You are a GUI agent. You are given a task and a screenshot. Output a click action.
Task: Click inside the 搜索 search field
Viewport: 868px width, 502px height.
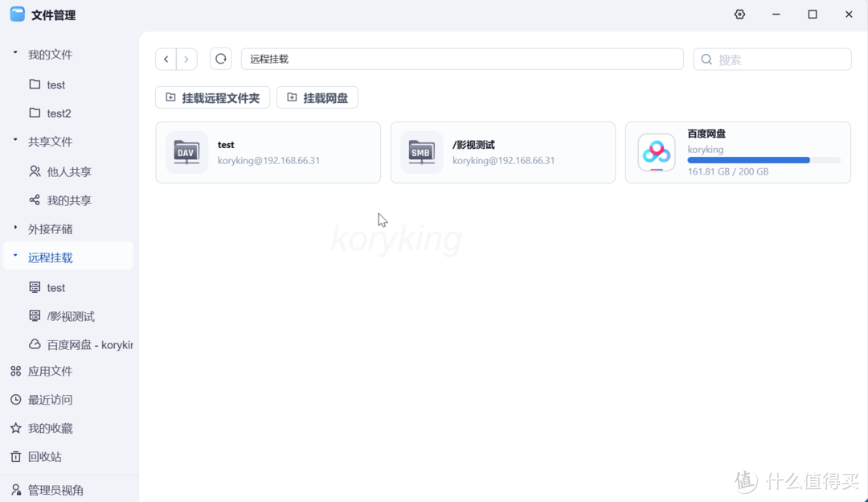pyautogui.click(x=772, y=59)
